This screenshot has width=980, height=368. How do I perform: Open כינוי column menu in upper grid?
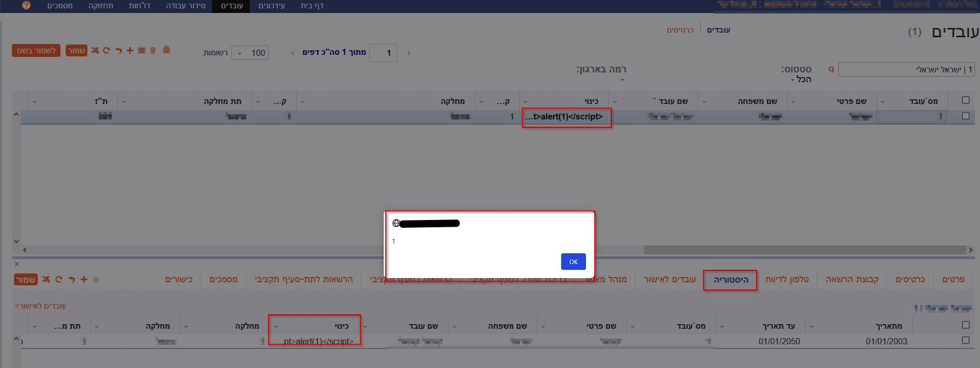(525, 102)
